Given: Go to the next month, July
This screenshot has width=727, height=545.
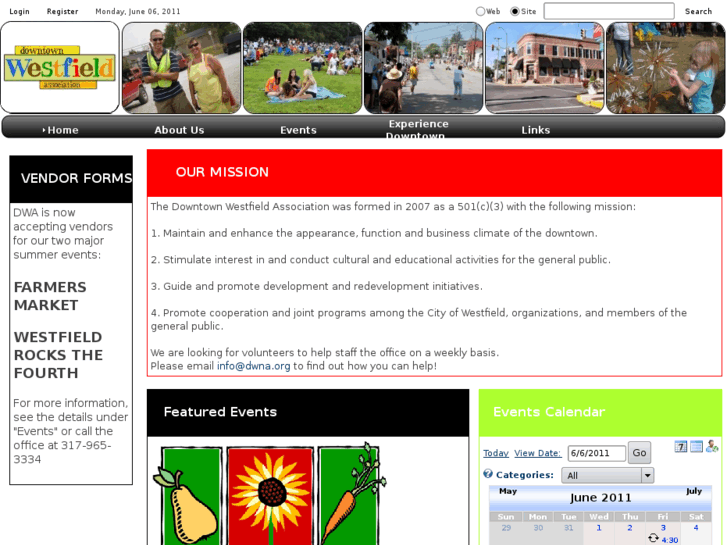Looking at the screenshot, I should point(694,491).
